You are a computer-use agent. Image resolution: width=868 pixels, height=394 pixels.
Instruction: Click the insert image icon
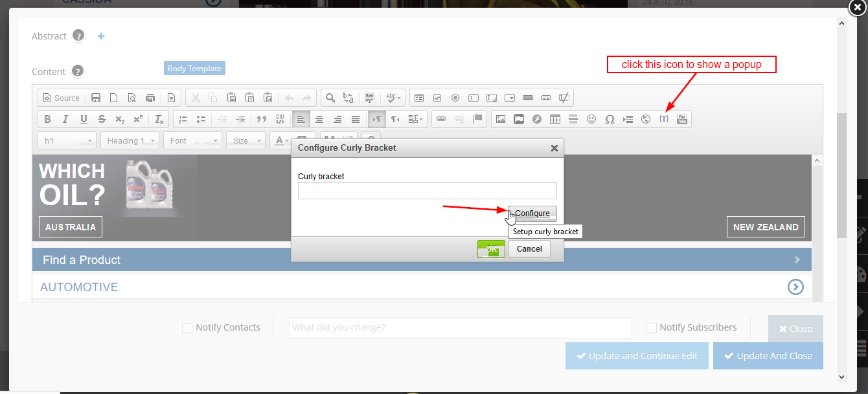click(x=500, y=119)
